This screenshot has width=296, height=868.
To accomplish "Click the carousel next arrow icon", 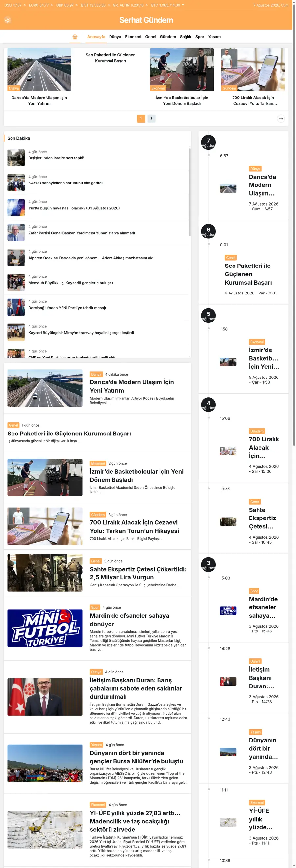I will (281, 119).
